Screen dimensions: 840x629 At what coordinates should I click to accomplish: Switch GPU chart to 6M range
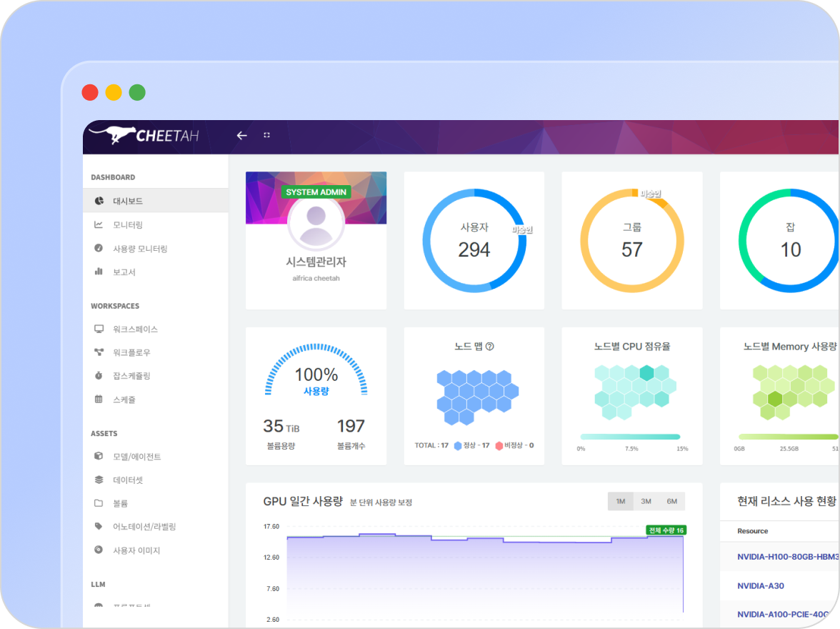(671, 501)
